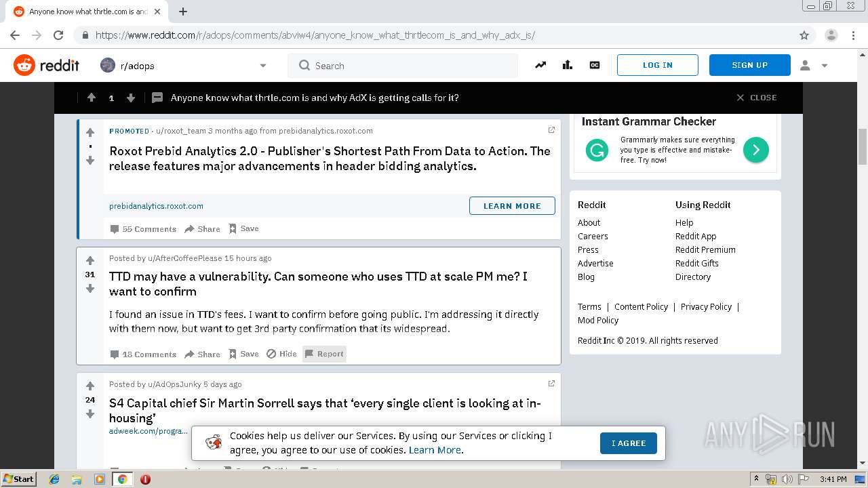Downvote the TTD vulnerability post
Image resolution: width=868 pixels, height=488 pixels.
90,289
